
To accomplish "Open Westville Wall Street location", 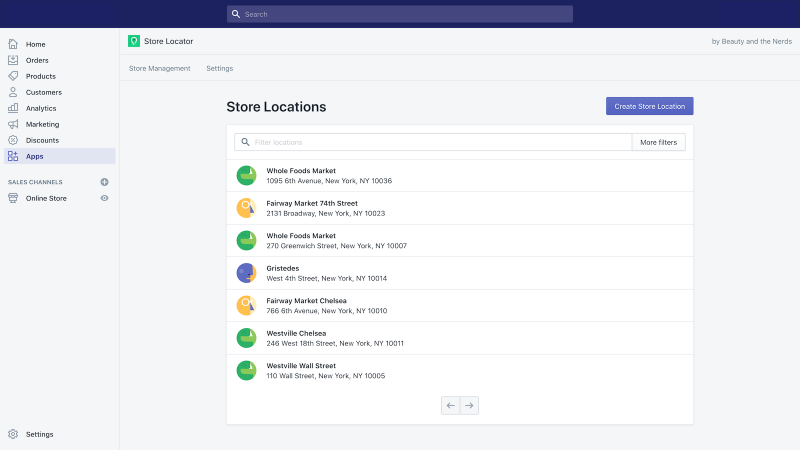I will (x=460, y=370).
